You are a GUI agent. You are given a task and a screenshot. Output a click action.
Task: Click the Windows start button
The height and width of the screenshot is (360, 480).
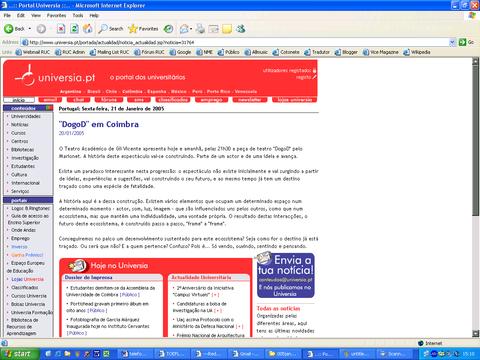19,354
